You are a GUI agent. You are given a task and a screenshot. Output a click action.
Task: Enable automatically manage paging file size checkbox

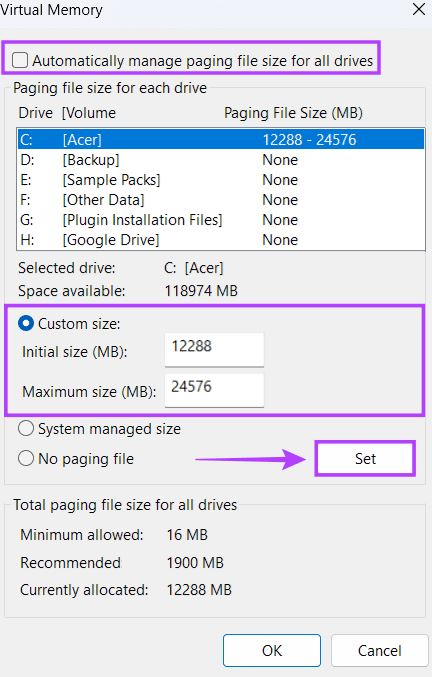[20, 60]
